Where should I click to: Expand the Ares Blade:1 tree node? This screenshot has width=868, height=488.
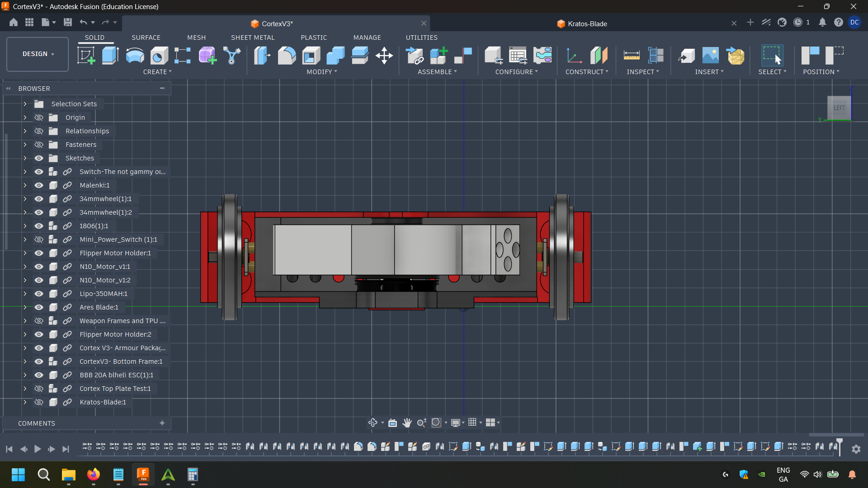coord(25,307)
